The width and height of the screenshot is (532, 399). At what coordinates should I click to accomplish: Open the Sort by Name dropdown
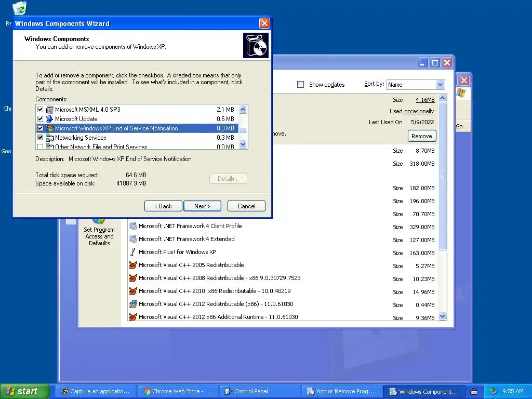(440, 85)
